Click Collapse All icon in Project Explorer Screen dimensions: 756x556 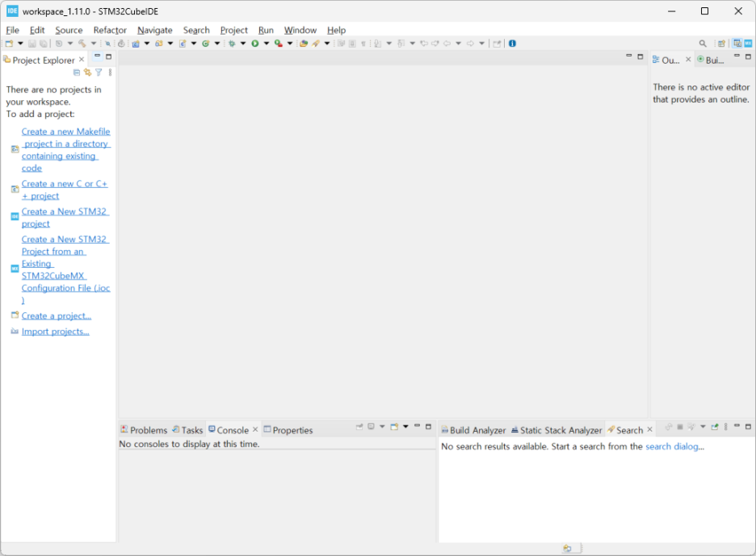[77, 73]
